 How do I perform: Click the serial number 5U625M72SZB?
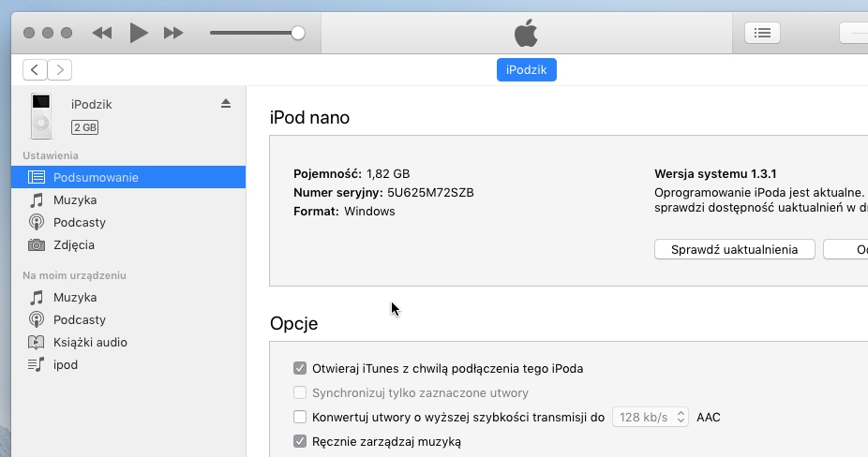pos(430,193)
